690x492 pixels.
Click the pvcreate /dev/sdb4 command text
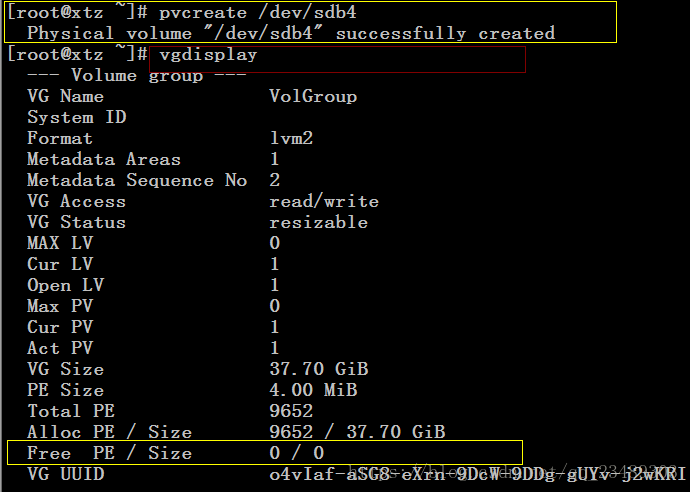pos(257,12)
